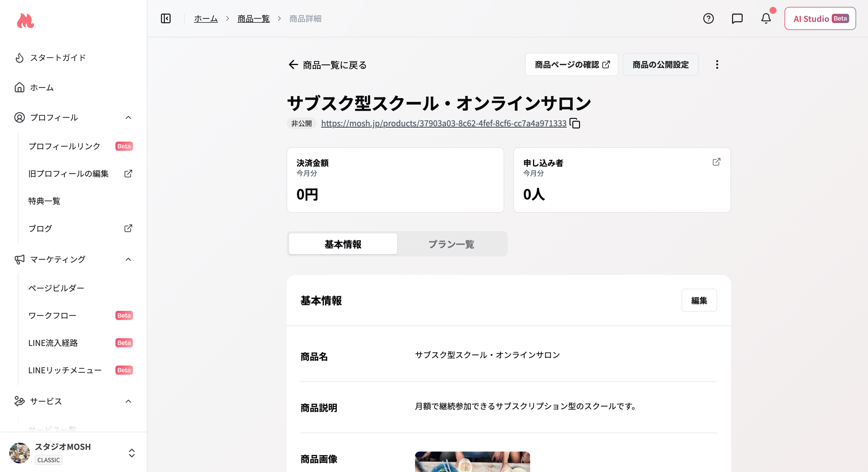Click the CLASSIC plan badge

coord(49,460)
